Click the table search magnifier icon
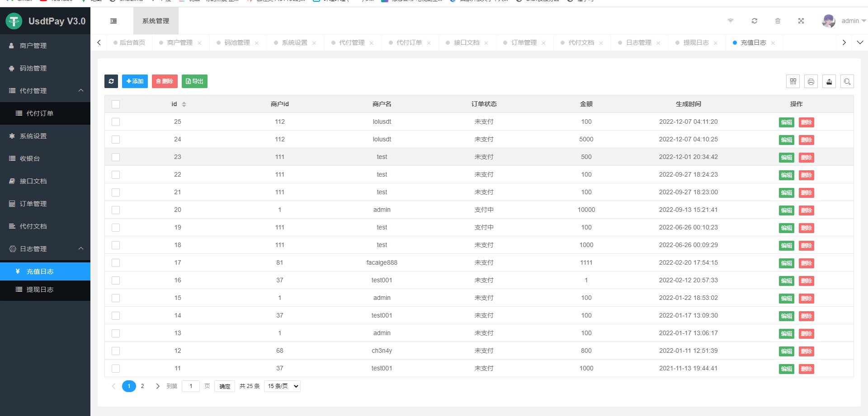868x416 pixels. click(847, 81)
